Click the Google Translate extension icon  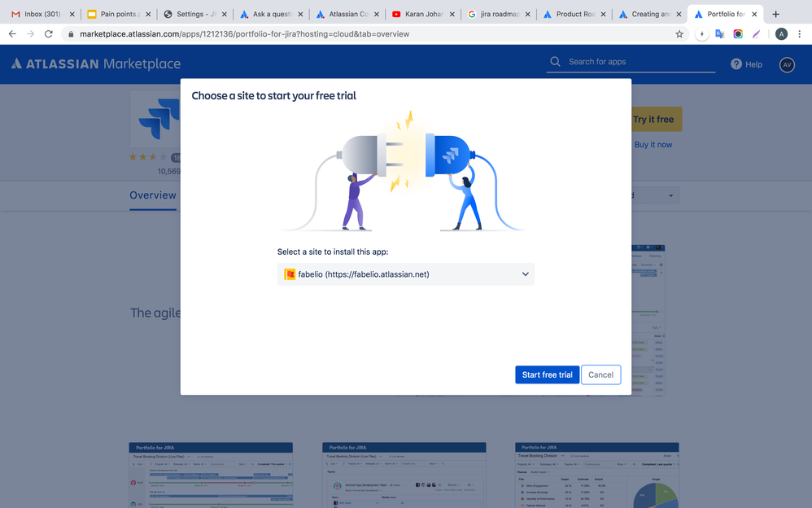coord(720,34)
